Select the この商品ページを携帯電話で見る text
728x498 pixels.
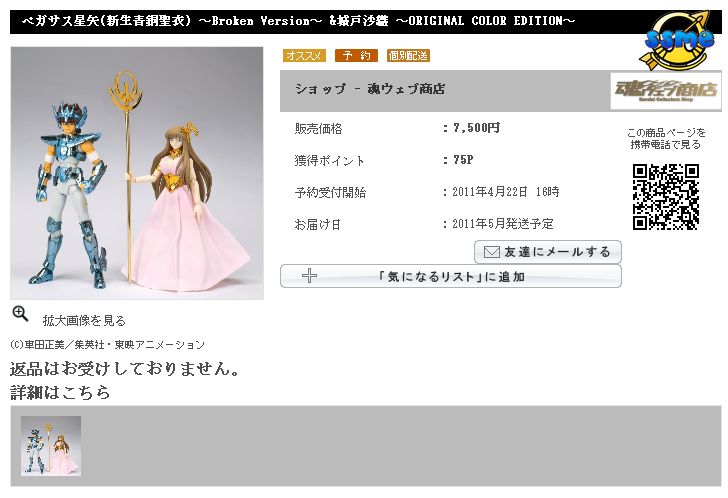coord(666,139)
